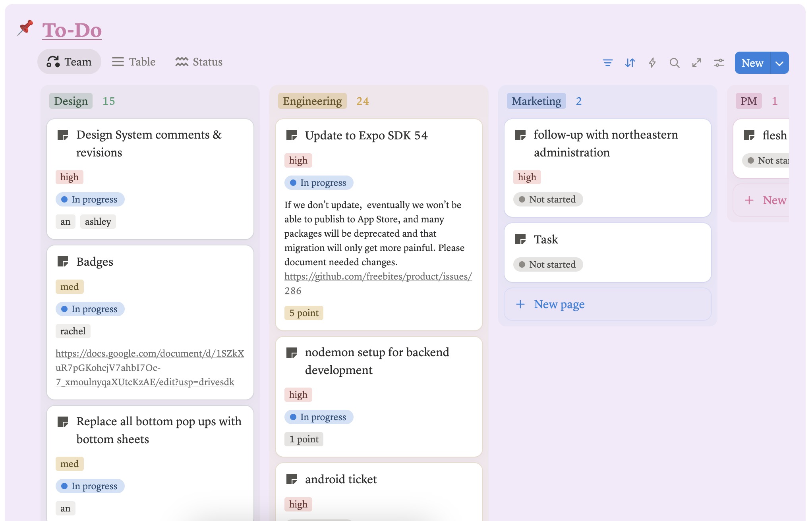Open sort options with arrows icon
Screen dimensions: 812x521
(630, 63)
